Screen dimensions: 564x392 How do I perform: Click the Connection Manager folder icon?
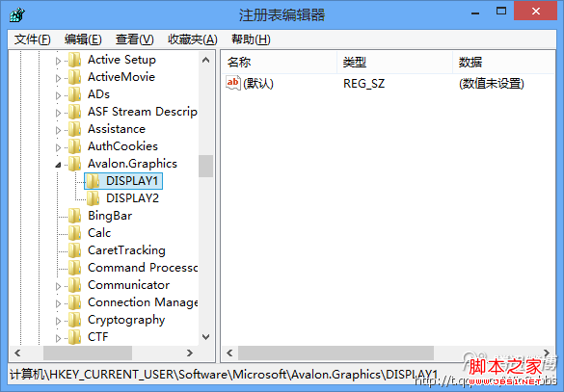[75, 302]
